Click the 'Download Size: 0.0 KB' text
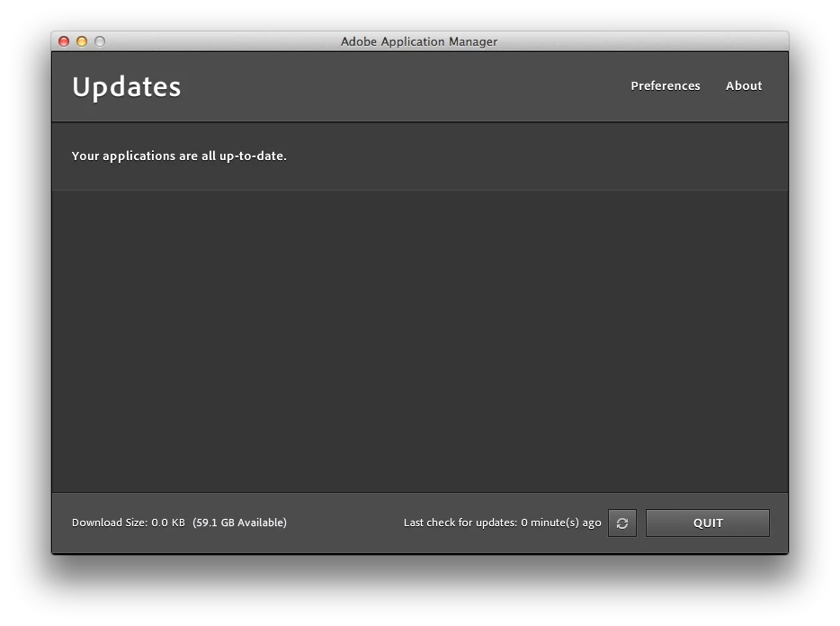This screenshot has height=626, width=840. [128, 523]
